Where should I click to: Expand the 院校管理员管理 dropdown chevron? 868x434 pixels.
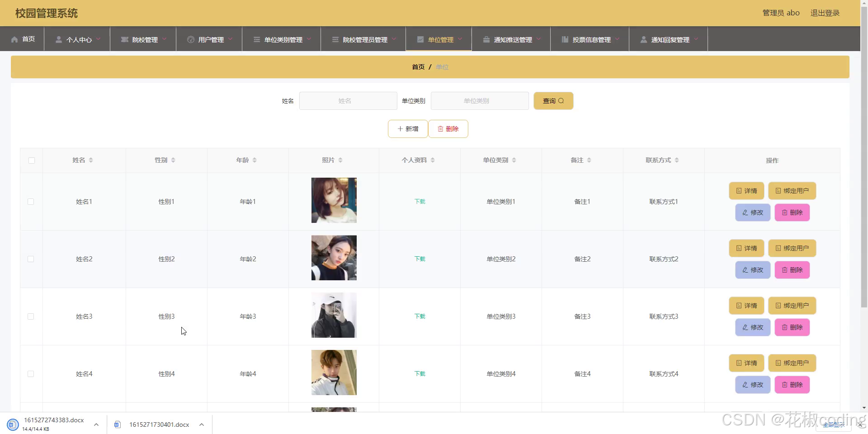[394, 39]
